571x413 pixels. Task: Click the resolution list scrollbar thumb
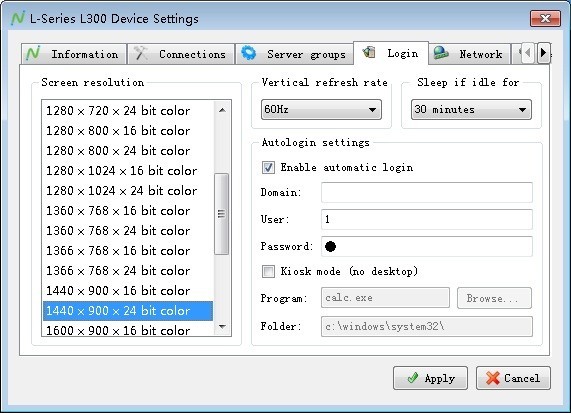(221, 214)
